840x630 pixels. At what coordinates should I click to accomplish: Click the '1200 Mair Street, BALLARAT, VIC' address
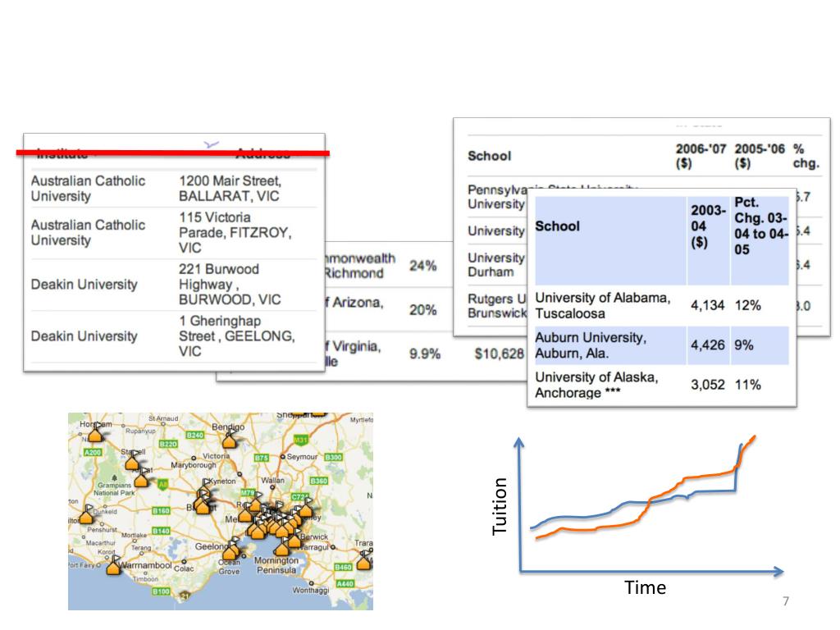(230, 189)
